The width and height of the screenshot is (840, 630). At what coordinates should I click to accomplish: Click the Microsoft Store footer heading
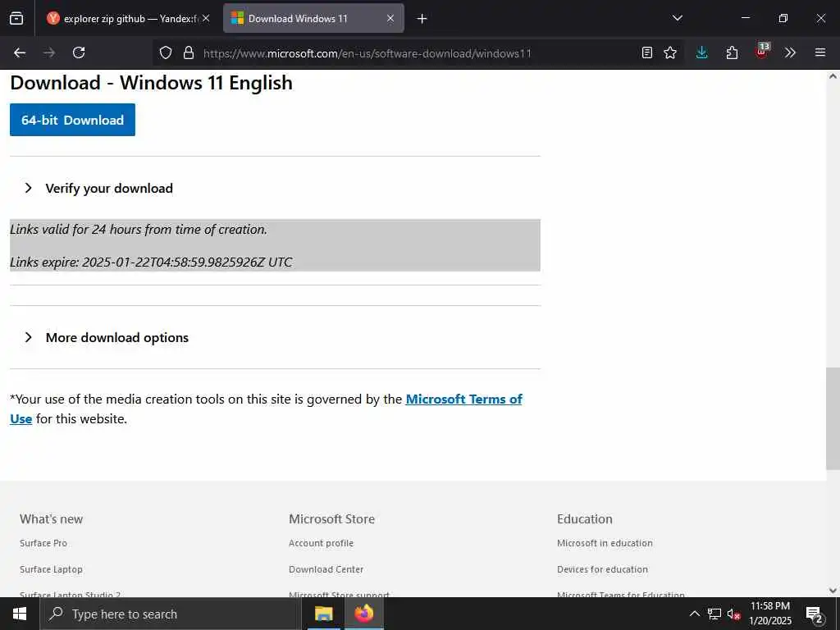(x=331, y=519)
